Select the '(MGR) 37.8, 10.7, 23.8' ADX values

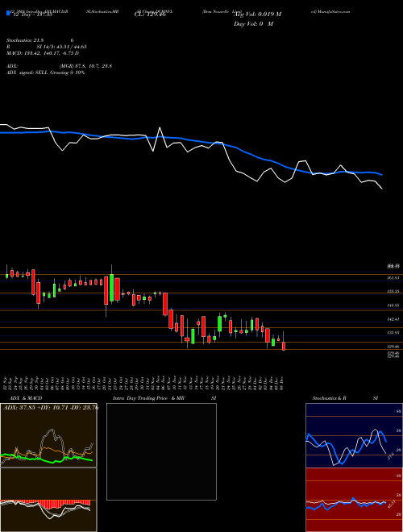(85, 66)
